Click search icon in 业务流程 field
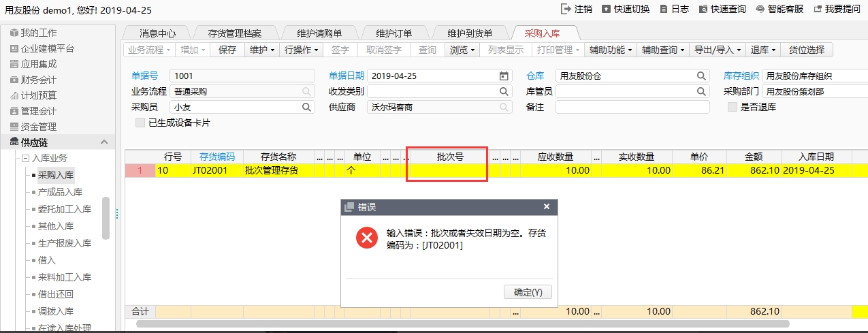 point(306,91)
